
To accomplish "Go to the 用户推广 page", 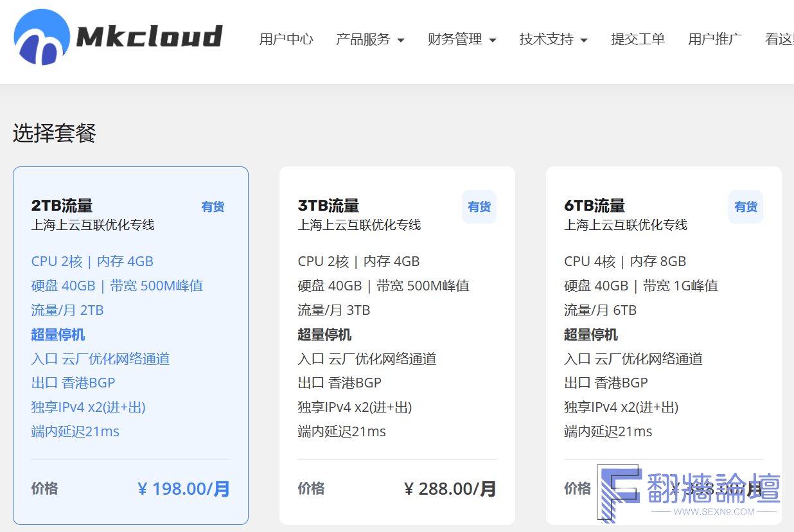I will click(714, 39).
